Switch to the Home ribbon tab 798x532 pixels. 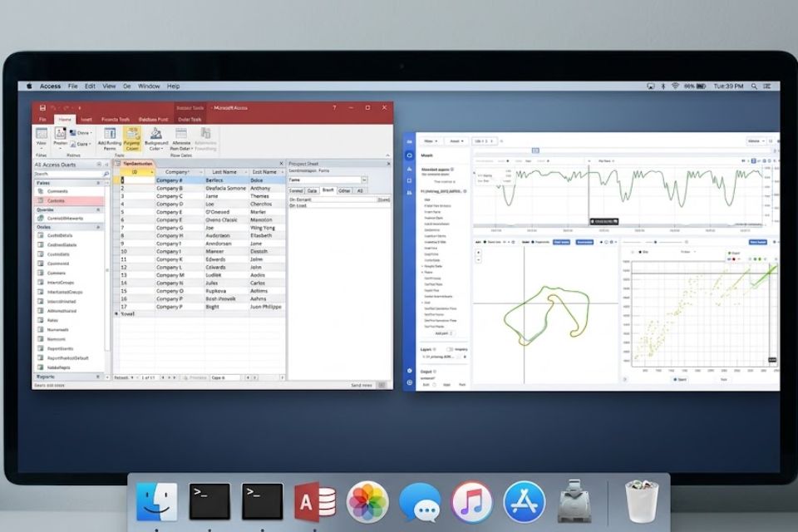(x=65, y=120)
